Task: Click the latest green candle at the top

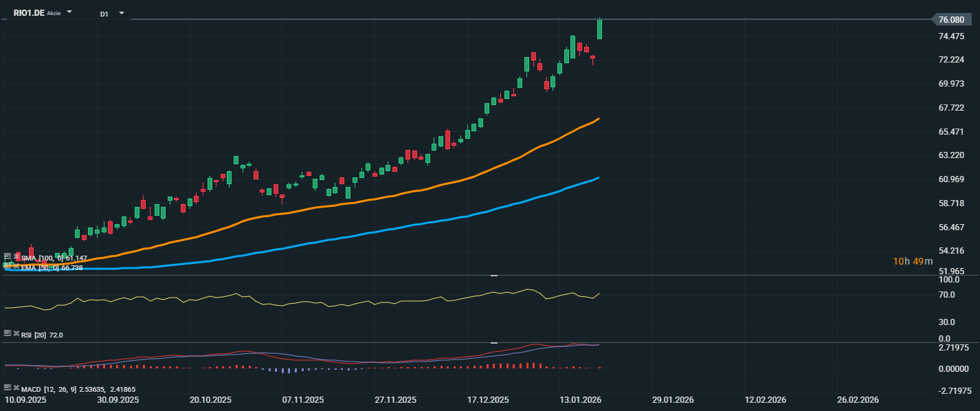Action: coord(600,29)
